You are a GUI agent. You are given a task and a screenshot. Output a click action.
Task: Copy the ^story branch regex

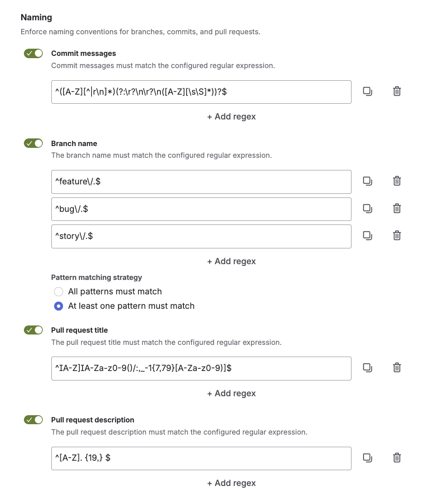pos(367,236)
